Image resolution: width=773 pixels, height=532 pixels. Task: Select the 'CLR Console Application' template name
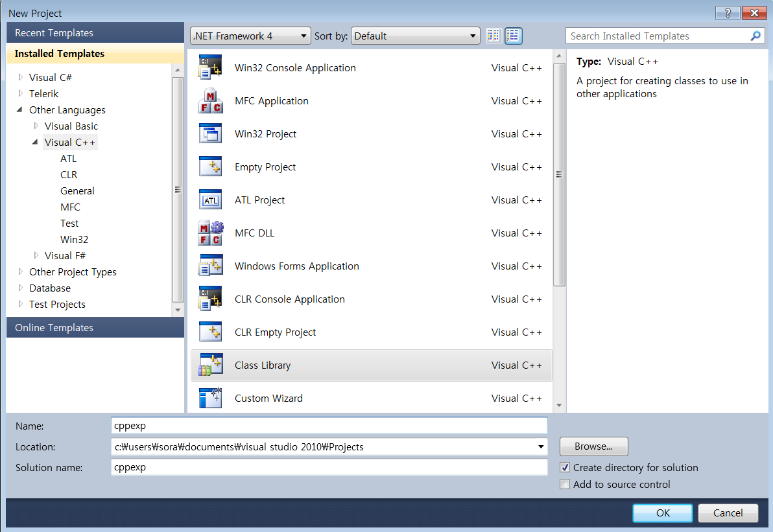[290, 299]
